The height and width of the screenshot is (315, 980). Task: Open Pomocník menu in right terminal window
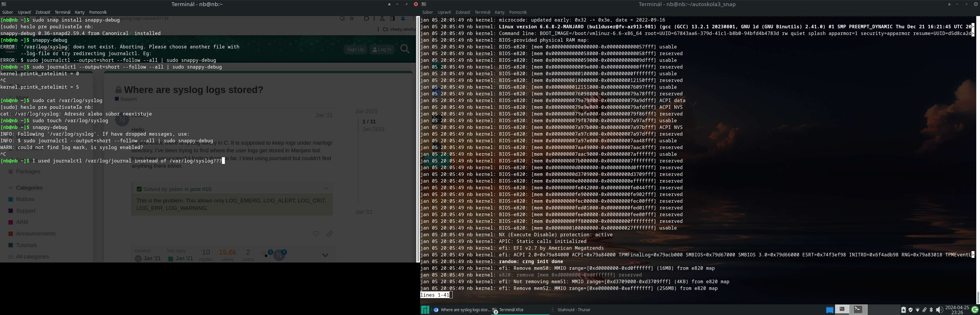518,12
